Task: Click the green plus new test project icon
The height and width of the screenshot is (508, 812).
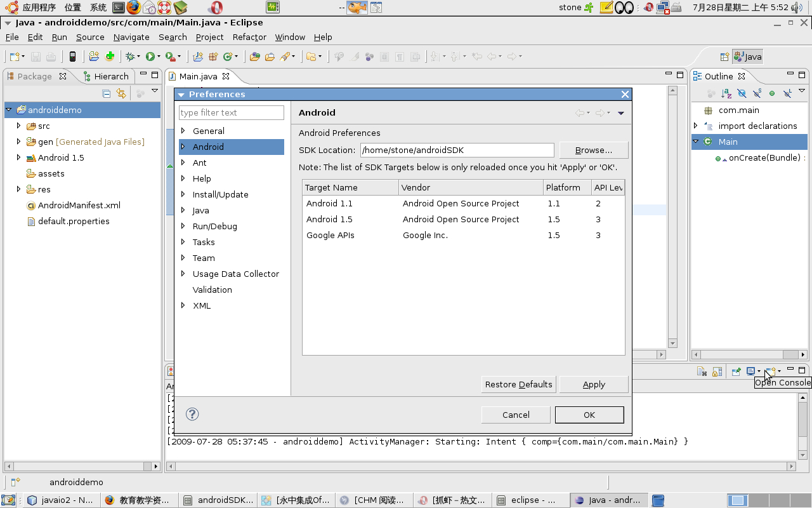Action: pyautogui.click(x=110, y=57)
